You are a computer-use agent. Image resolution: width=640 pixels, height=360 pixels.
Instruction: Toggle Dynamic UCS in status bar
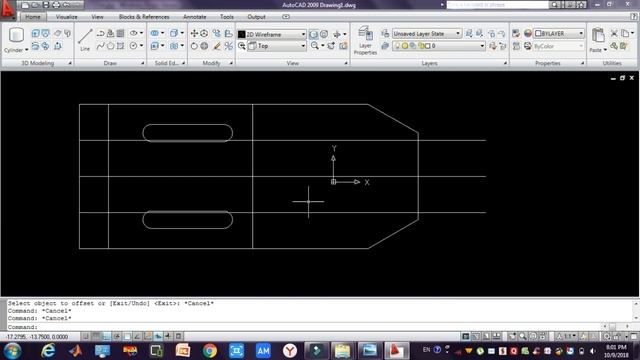148,337
